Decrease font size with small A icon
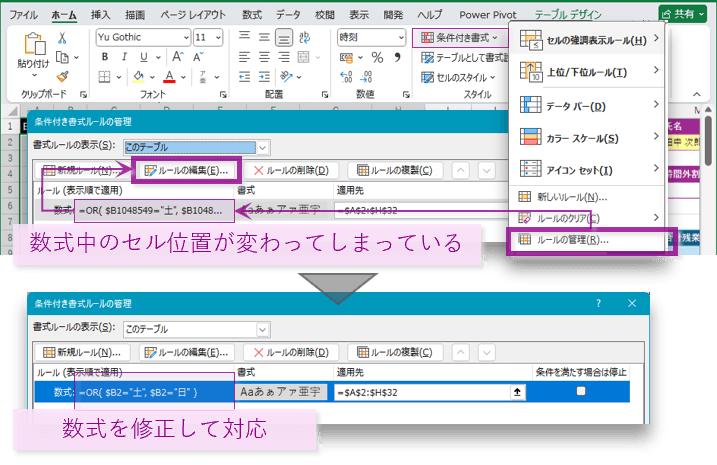 point(198,57)
